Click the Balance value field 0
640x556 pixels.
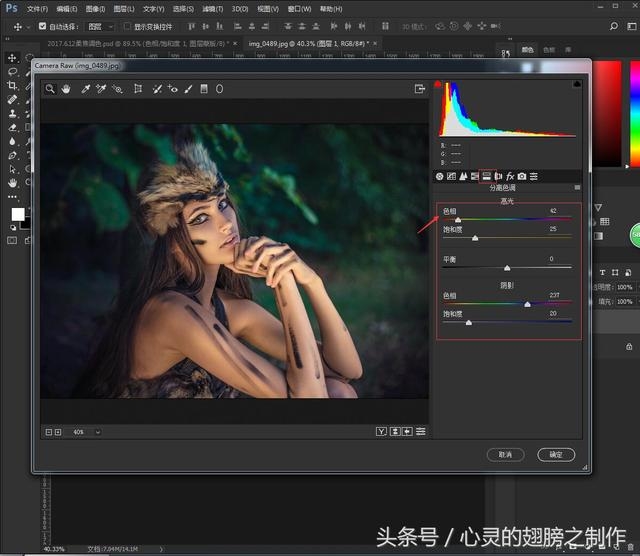[x=551, y=259]
